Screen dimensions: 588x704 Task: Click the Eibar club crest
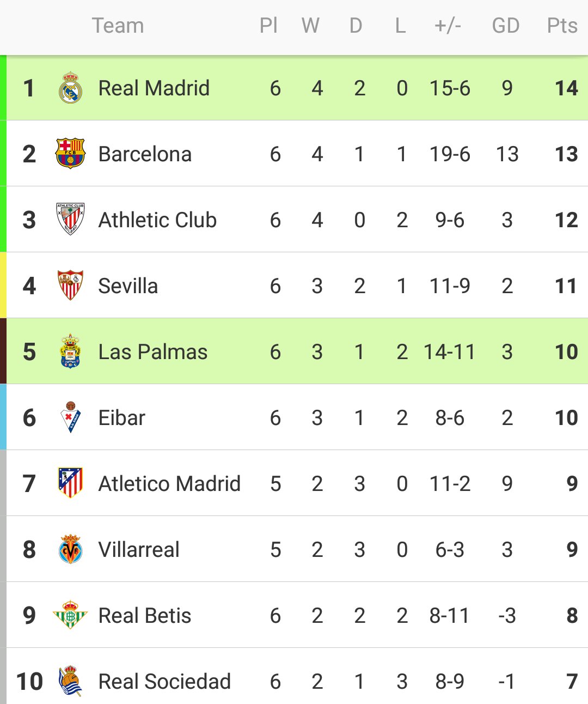coord(70,417)
